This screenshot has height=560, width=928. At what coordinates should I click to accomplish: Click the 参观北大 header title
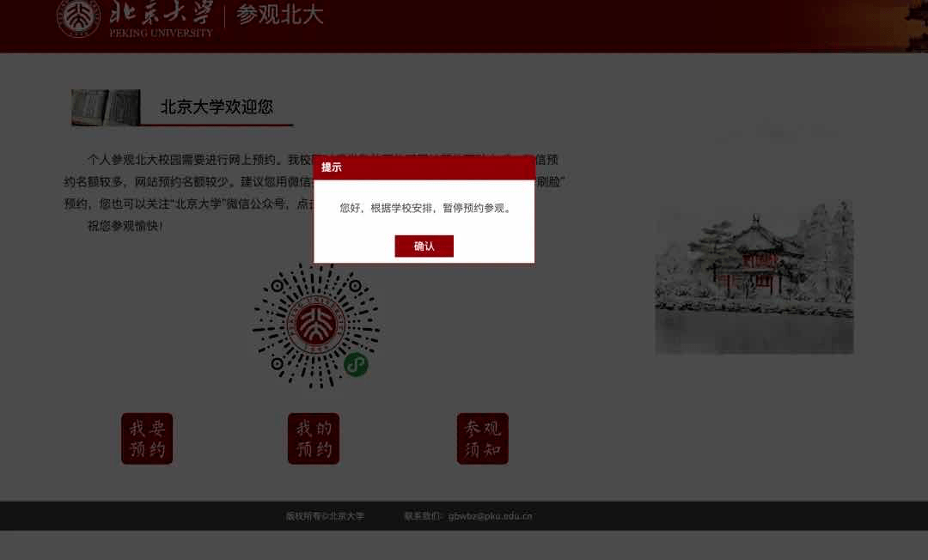tap(279, 15)
